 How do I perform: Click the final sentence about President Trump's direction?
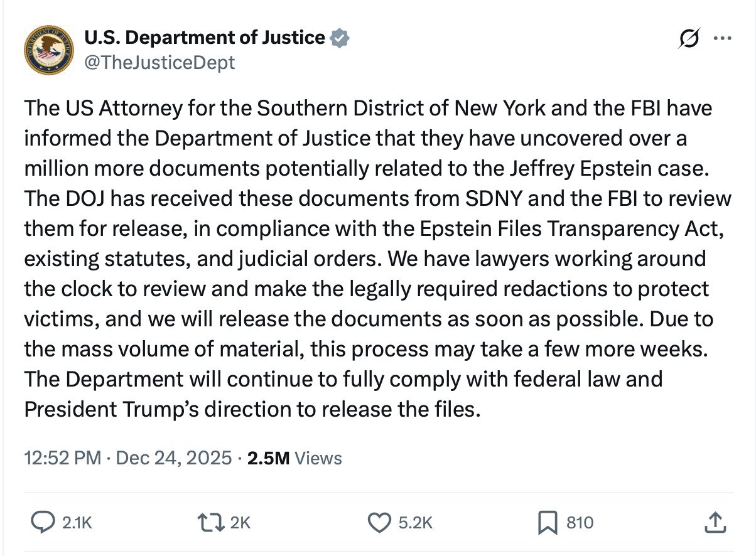coord(251,409)
